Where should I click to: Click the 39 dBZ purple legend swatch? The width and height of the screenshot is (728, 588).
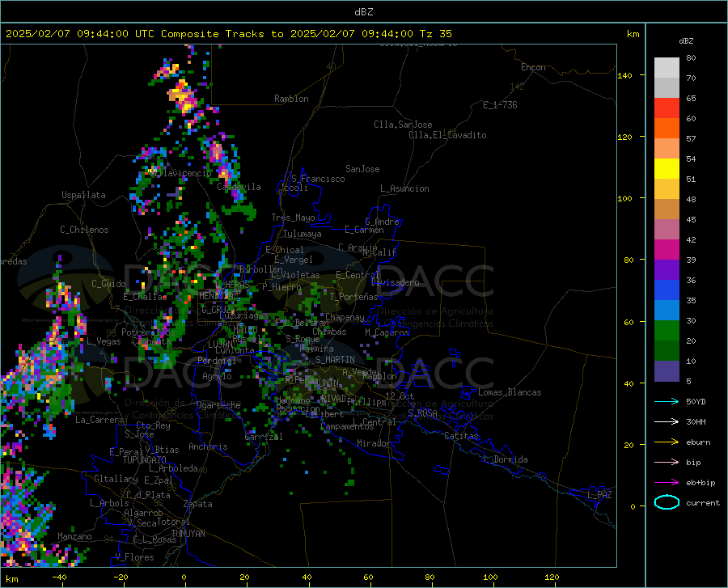tap(667, 270)
